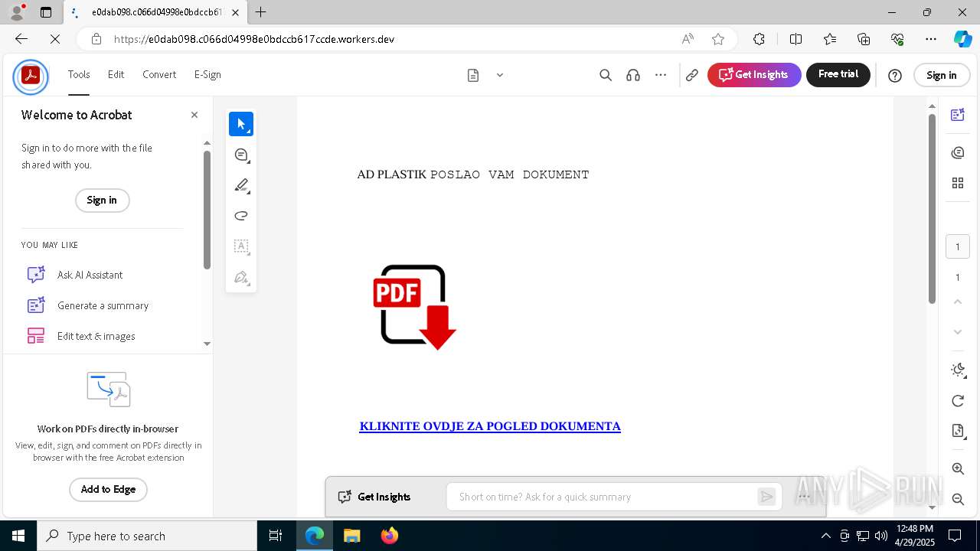Show page thumbnails grid icon
This screenshot has height=551, width=980.
pos(958,183)
